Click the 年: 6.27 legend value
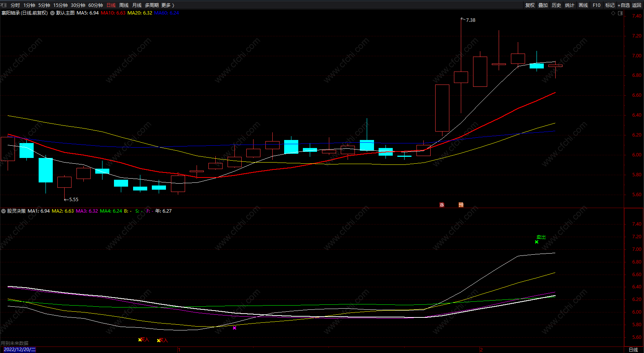 (x=163, y=211)
